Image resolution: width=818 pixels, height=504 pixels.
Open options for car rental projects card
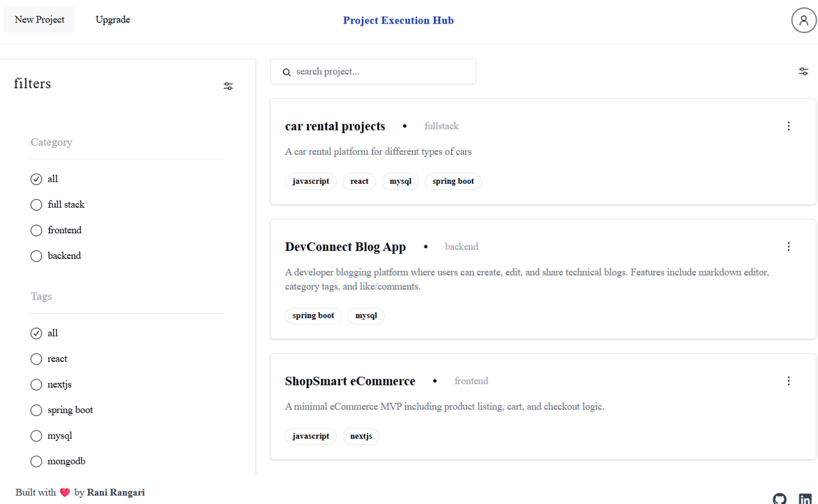click(x=789, y=125)
